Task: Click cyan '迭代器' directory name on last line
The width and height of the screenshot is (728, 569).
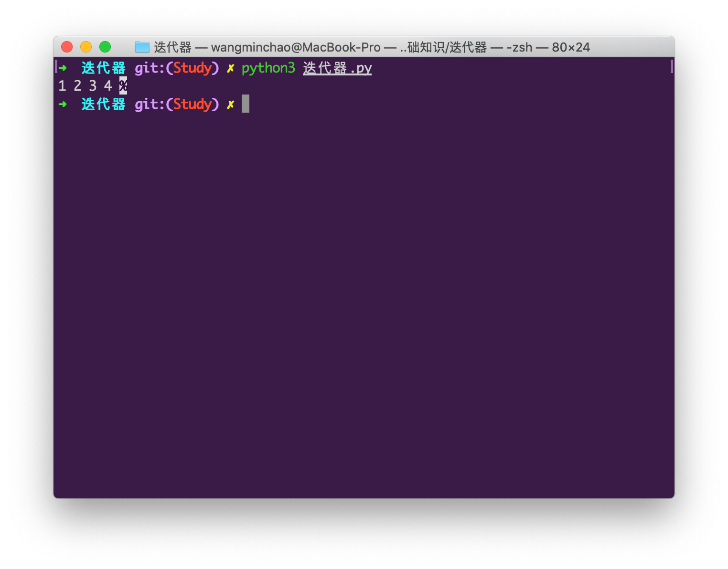Action: click(x=103, y=105)
